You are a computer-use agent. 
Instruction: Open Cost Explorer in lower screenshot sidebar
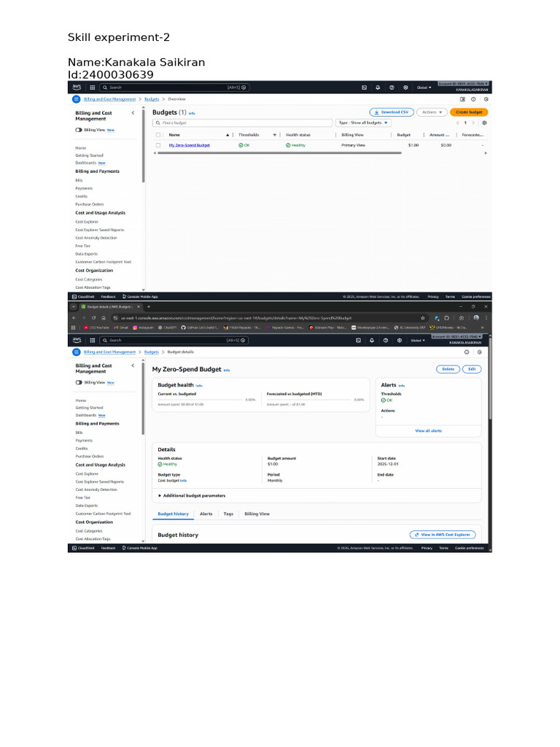[x=87, y=474]
